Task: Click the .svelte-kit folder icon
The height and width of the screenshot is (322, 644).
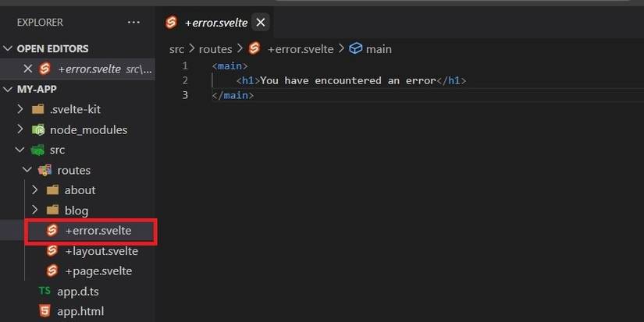Action: [37, 109]
